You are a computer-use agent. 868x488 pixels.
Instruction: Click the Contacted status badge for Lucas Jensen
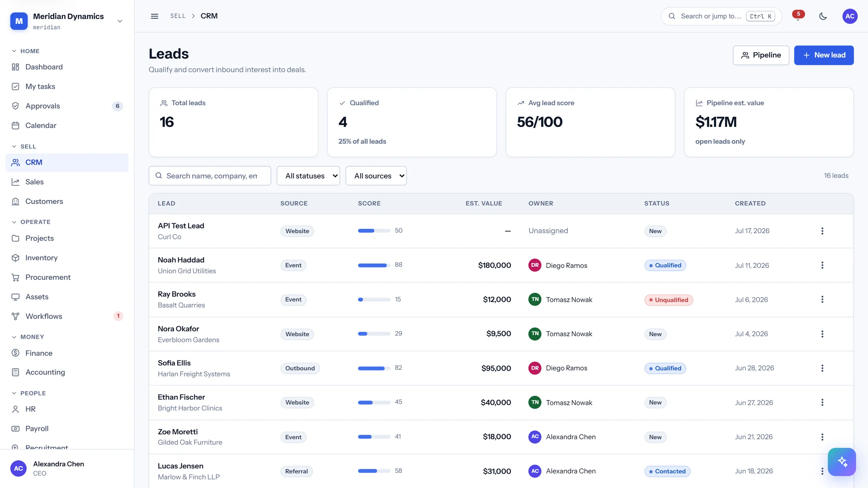coord(667,471)
